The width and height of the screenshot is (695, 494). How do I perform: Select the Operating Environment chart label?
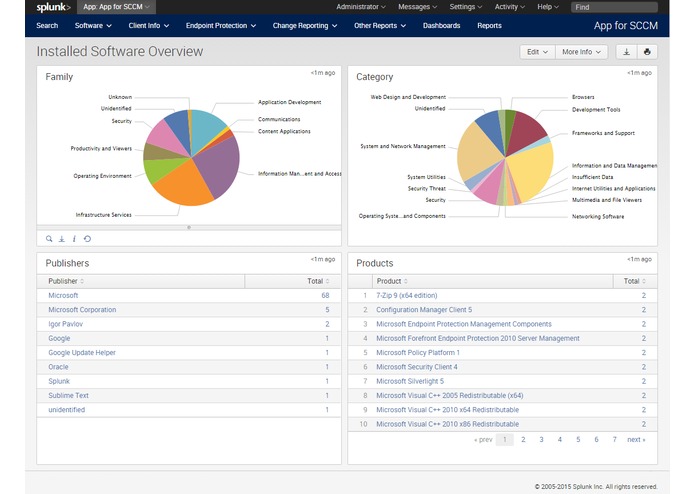[102, 176]
